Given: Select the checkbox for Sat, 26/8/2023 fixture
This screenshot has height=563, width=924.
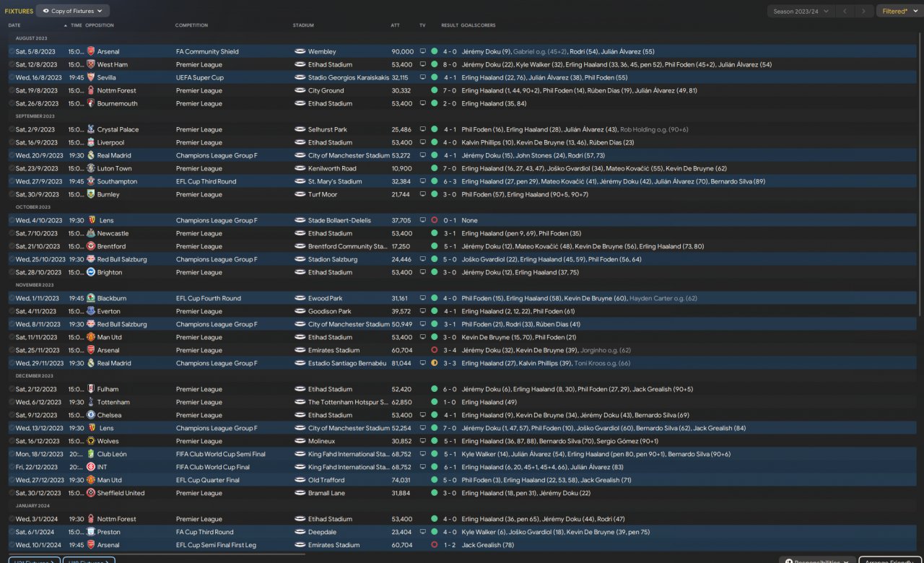Looking at the screenshot, I should [12, 103].
